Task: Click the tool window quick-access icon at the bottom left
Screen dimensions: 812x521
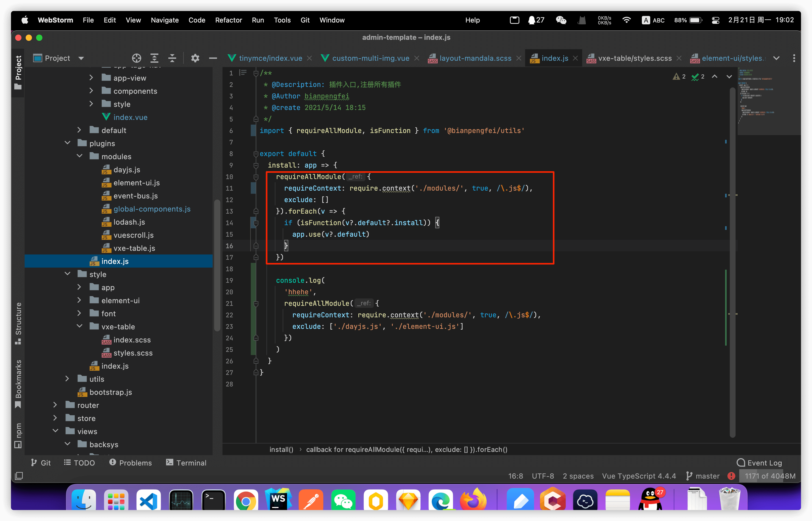Action: 19,476
